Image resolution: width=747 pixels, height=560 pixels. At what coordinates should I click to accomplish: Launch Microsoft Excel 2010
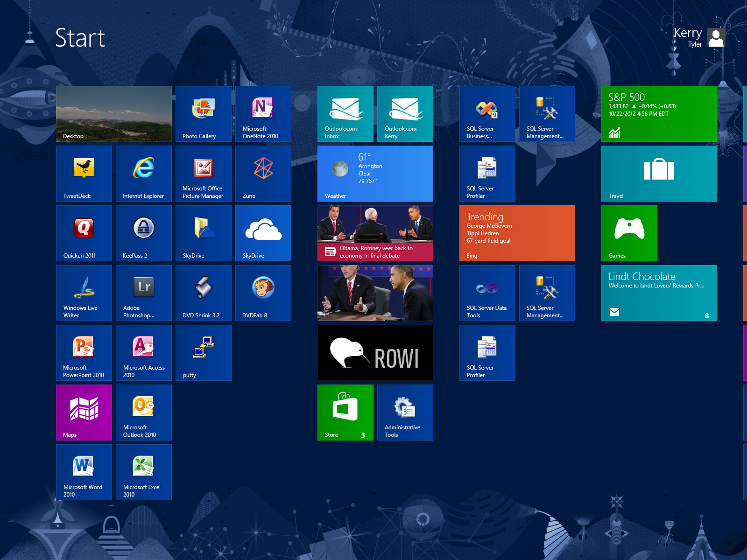coord(144,472)
